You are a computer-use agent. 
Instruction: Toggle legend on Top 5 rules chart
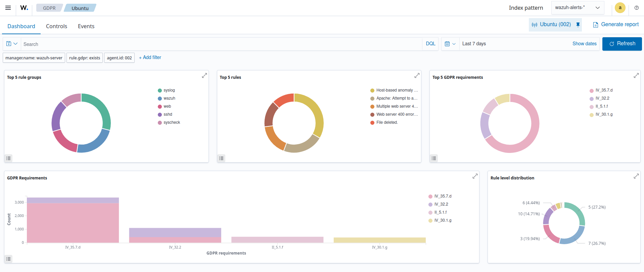[x=221, y=158]
